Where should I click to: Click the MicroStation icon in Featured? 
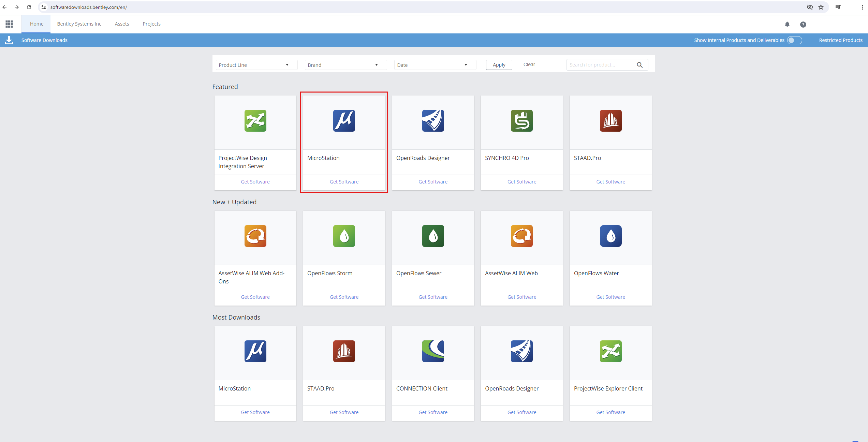tap(344, 121)
